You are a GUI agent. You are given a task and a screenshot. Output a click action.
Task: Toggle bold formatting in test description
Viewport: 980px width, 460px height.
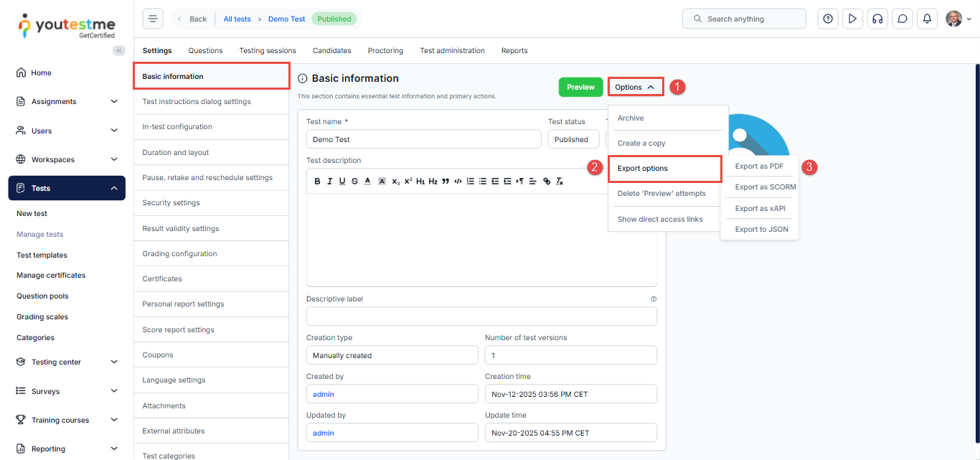tap(318, 182)
